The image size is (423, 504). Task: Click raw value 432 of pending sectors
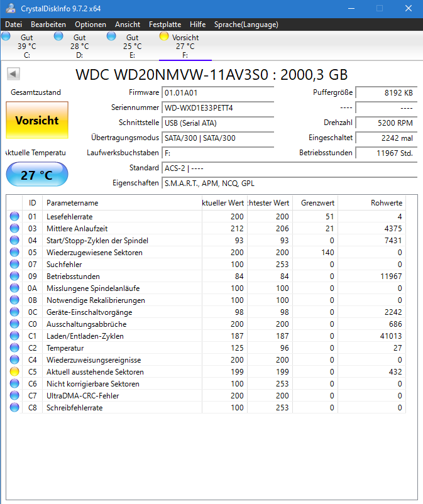(x=395, y=371)
